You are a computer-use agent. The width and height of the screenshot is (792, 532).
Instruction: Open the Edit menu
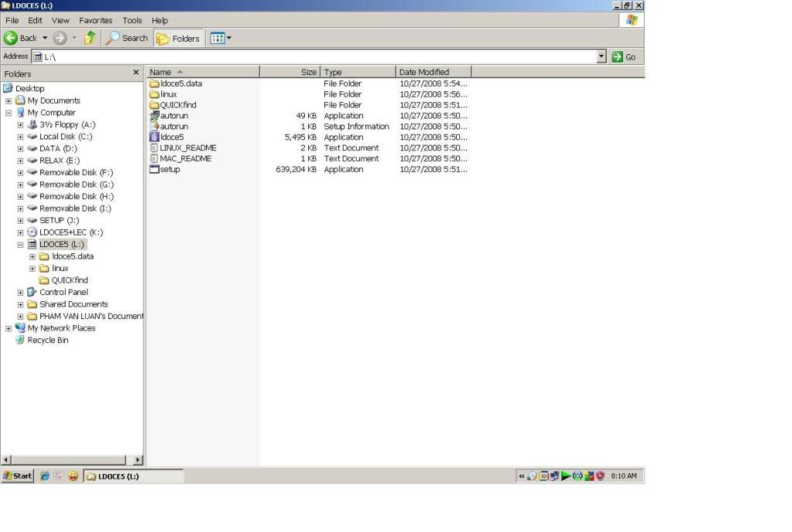(x=35, y=20)
